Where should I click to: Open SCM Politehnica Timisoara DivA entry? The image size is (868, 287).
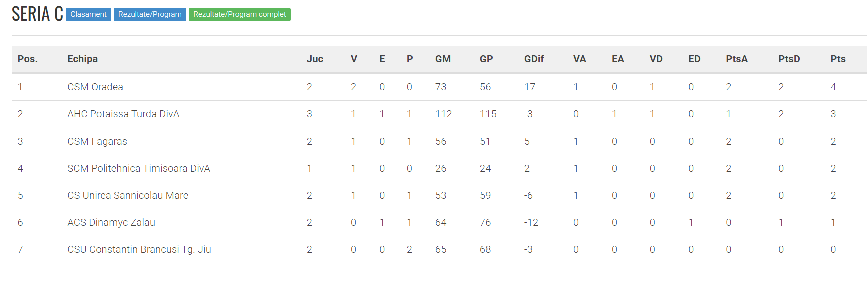[139, 168]
